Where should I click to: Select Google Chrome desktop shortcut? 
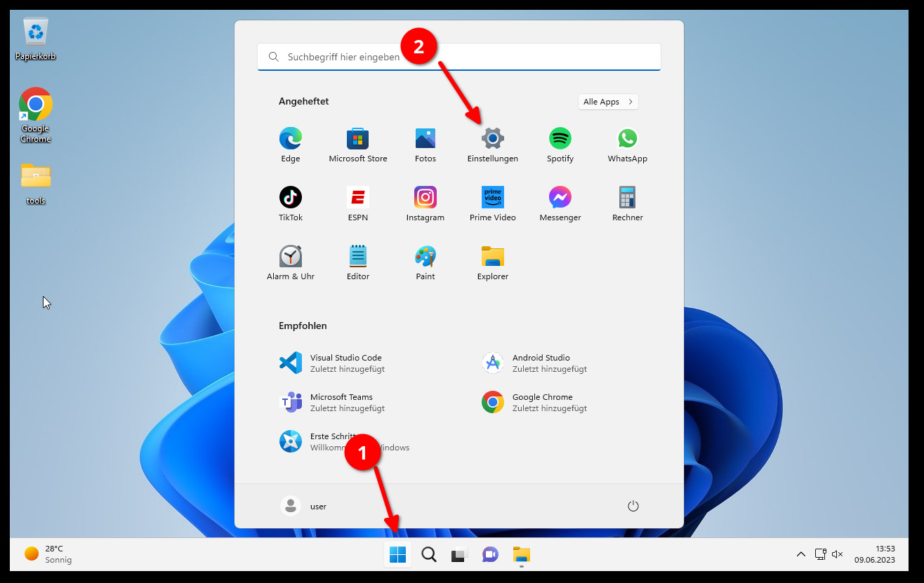click(x=35, y=115)
